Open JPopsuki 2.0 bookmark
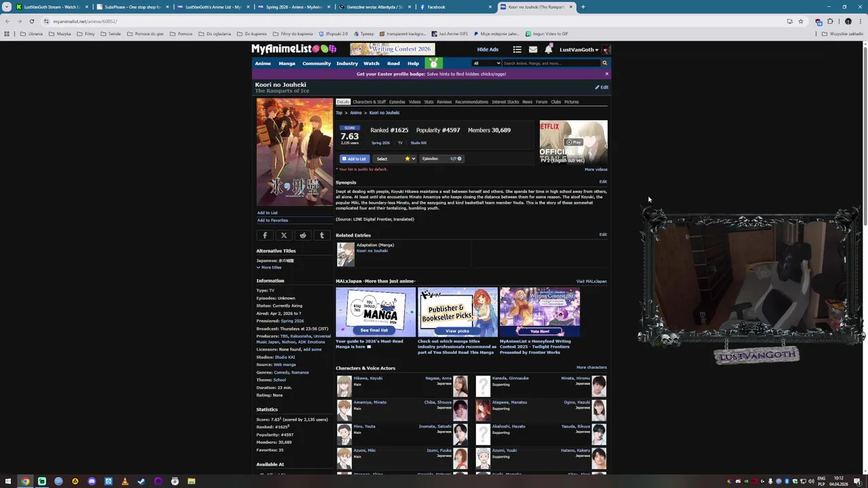868x488 pixels. click(x=333, y=34)
